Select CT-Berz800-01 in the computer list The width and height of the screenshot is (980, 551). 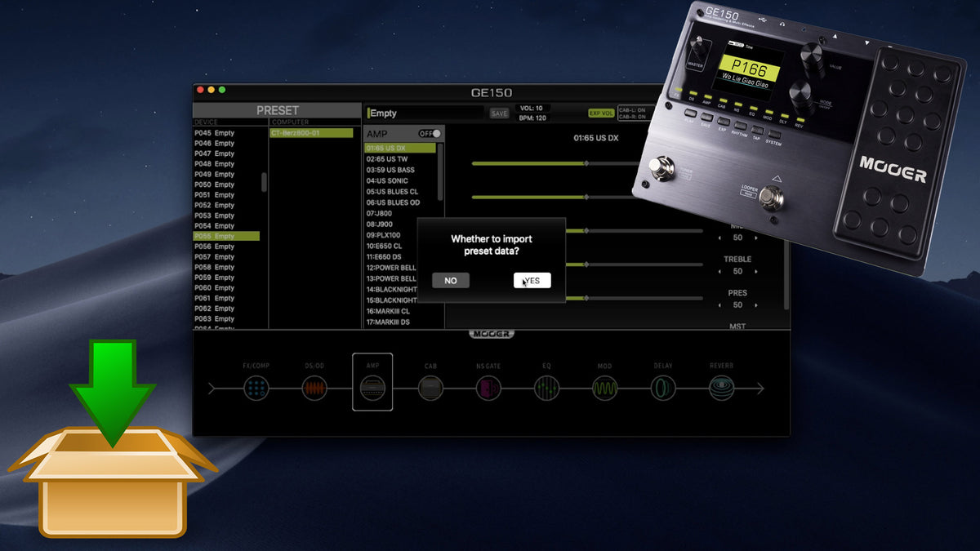point(311,132)
